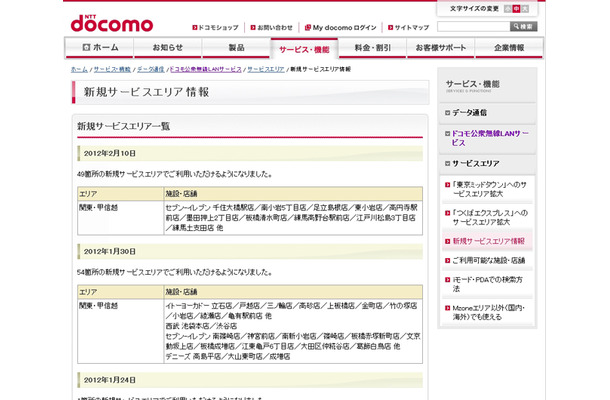The height and width of the screenshot is (400, 610).
Task: Open the 企業情報 navigation tab
Action: [x=509, y=48]
